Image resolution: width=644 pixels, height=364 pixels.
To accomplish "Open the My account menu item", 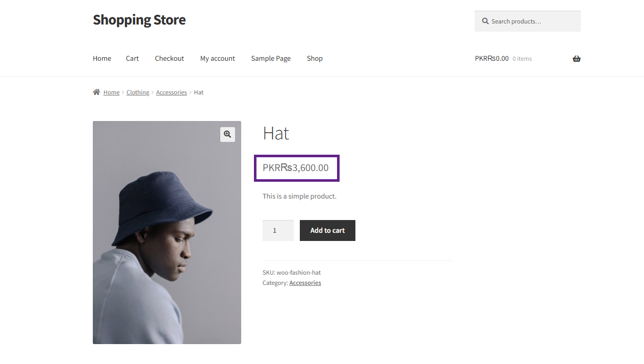I will click(218, 58).
